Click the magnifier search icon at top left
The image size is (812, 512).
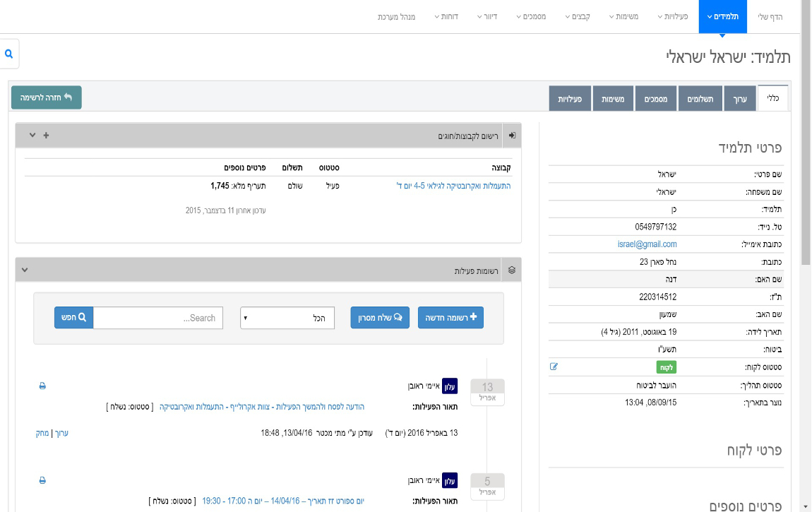pyautogui.click(x=8, y=54)
